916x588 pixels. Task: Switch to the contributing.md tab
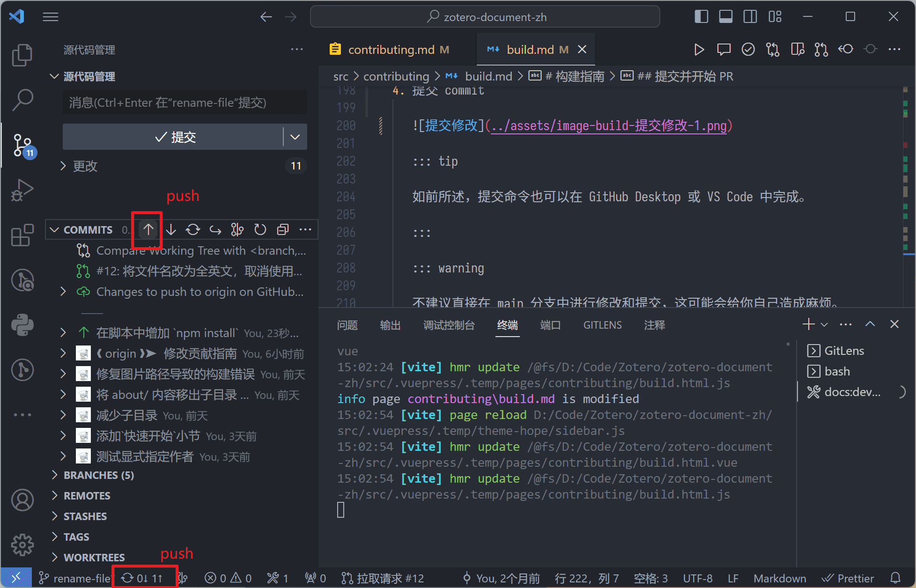tap(392, 49)
